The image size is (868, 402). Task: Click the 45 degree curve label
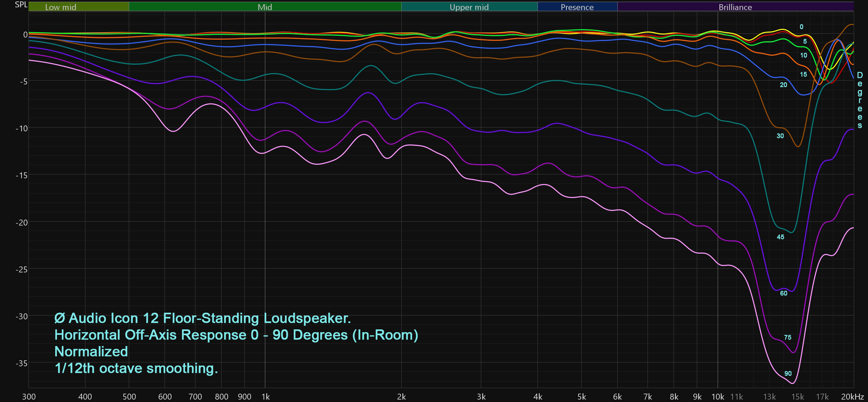tap(780, 237)
